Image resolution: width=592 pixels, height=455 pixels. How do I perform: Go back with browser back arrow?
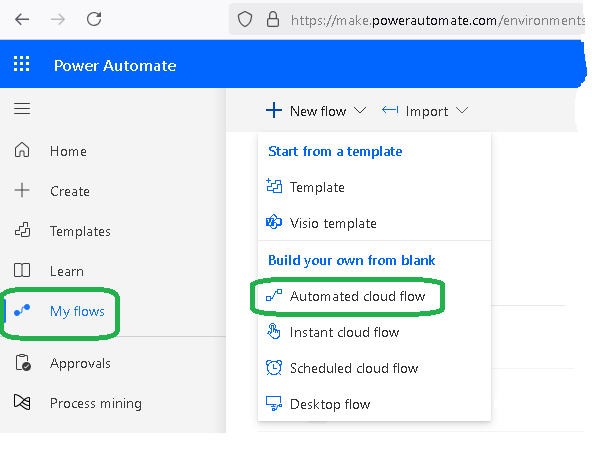(22, 19)
